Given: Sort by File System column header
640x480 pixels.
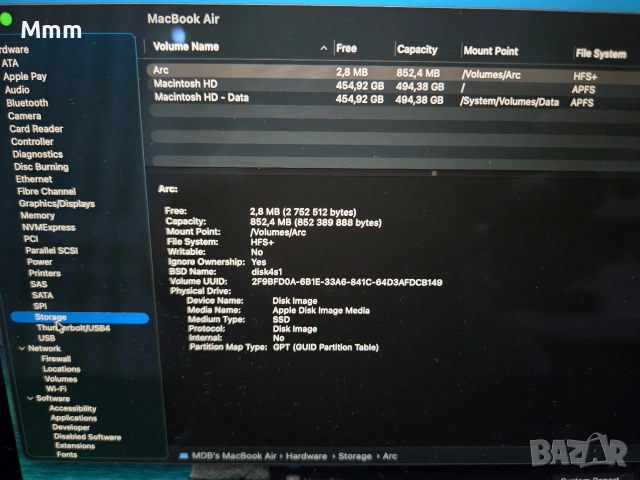Looking at the screenshot, I should coord(600,53).
